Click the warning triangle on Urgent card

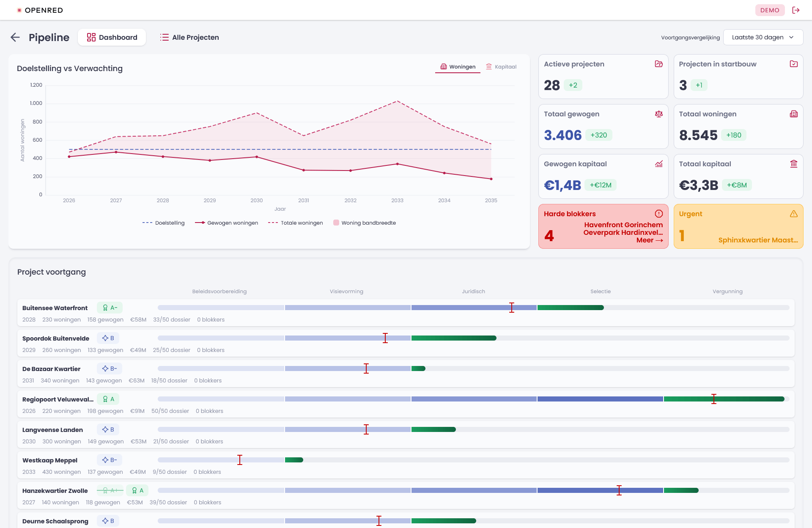click(793, 214)
